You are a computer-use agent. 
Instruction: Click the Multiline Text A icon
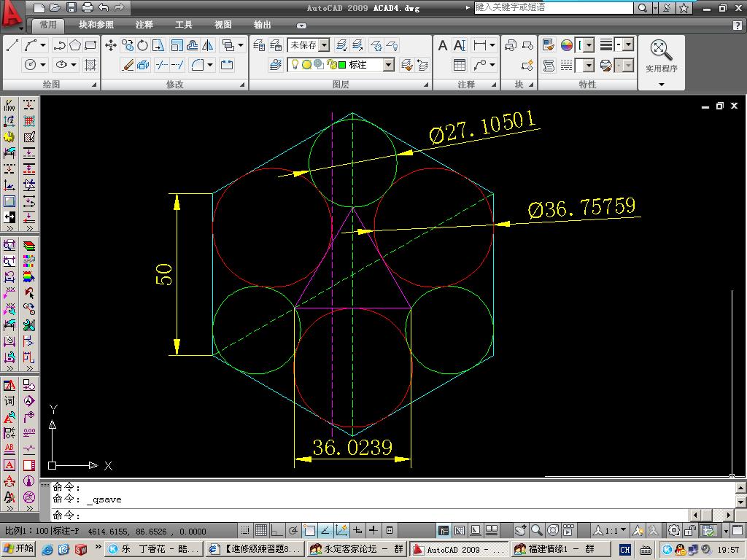[x=443, y=45]
